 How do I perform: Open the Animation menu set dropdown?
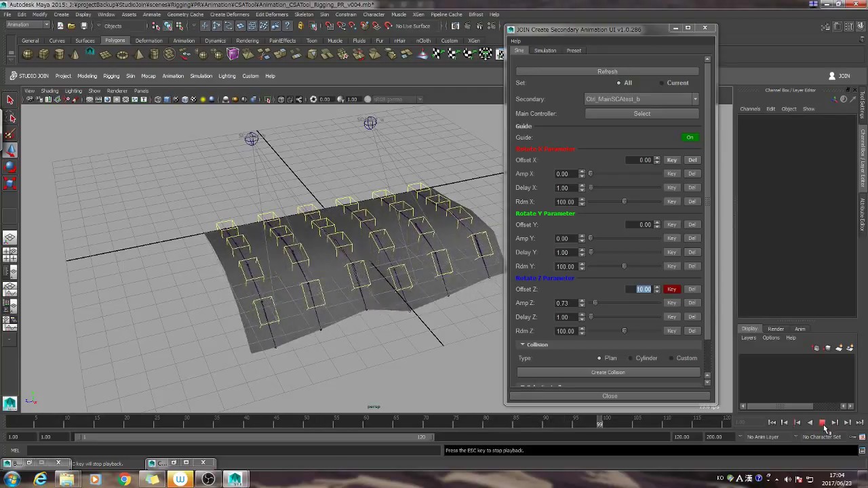pyautogui.click(x=28, y=26)
